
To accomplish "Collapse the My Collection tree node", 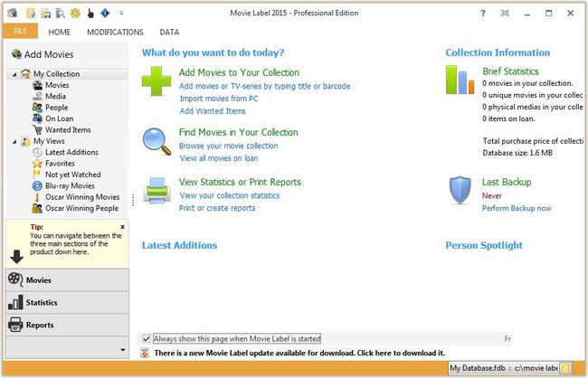I will pyautogui.click(x=14, y=74).
